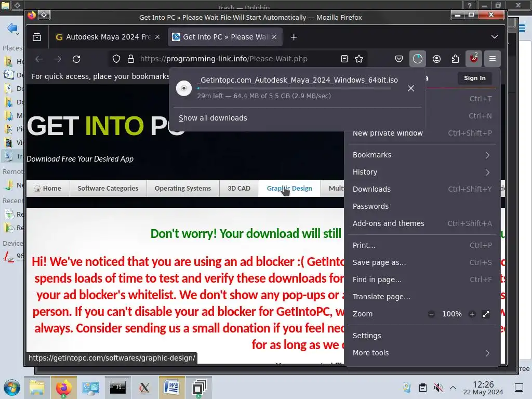Open the extensions puzzle icon
The height and width of the screenshot is (399, 532).
[x=455, y=59]
